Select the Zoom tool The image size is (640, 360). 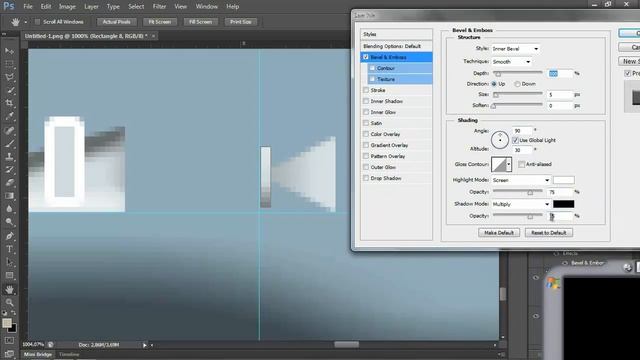click(x=9, y=302)
